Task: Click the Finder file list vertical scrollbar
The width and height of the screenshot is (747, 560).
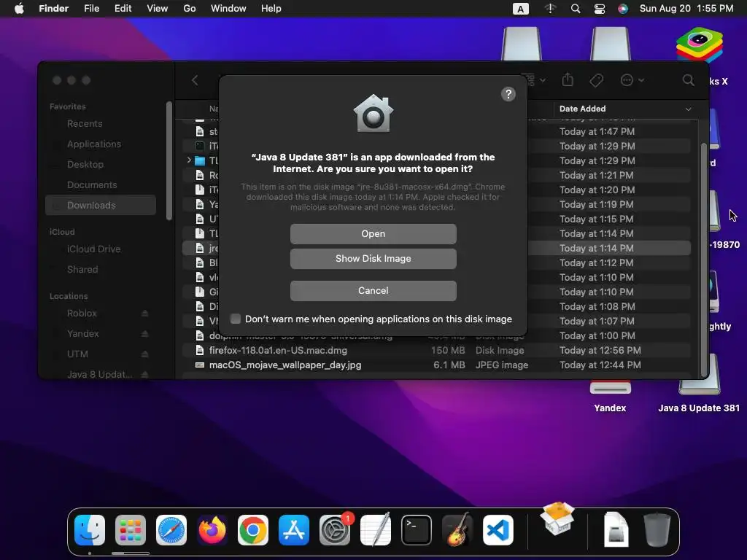Action: click(704, 260)
